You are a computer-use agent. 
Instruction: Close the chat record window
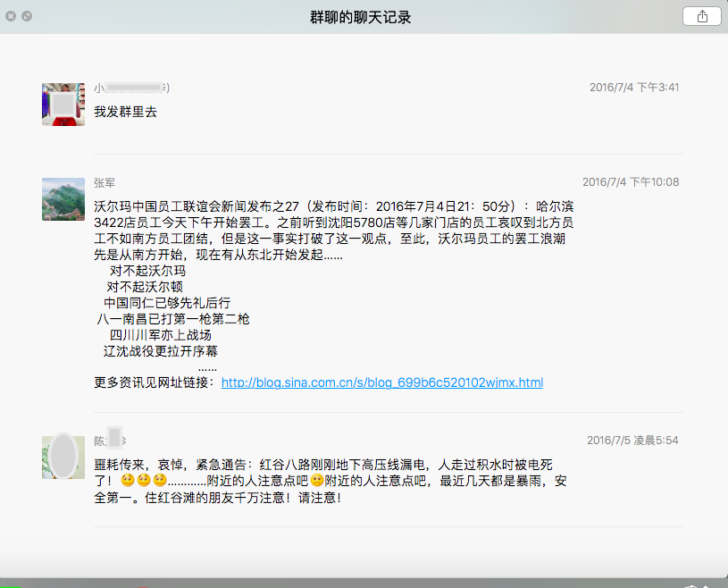tap(11, 16)
